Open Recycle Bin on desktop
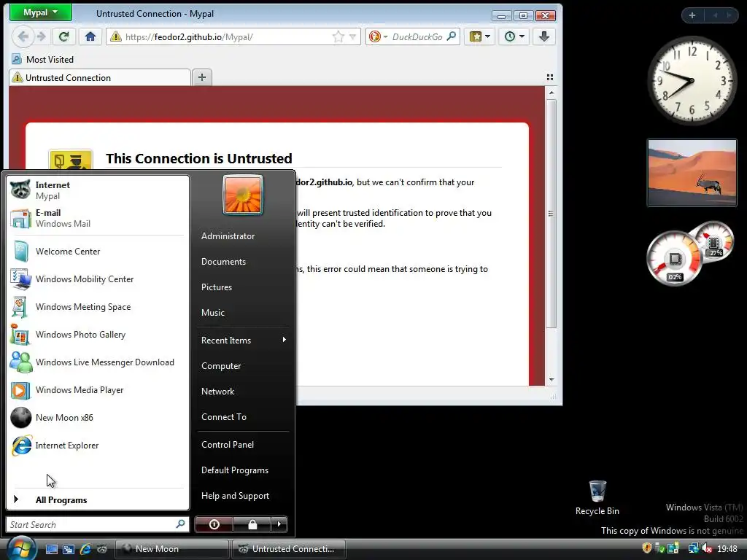This screenshot has height=560, width=747. (x=597, y=498)
